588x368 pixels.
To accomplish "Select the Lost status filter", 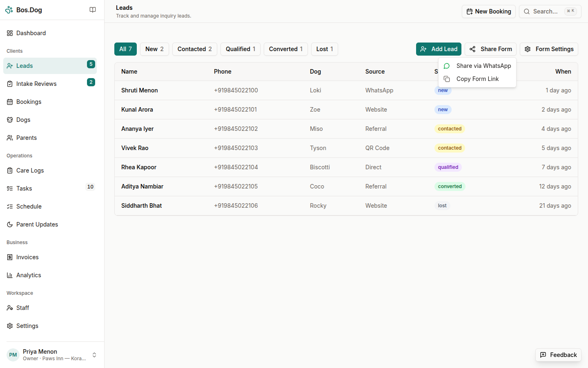I will click(x=324, y=49).
